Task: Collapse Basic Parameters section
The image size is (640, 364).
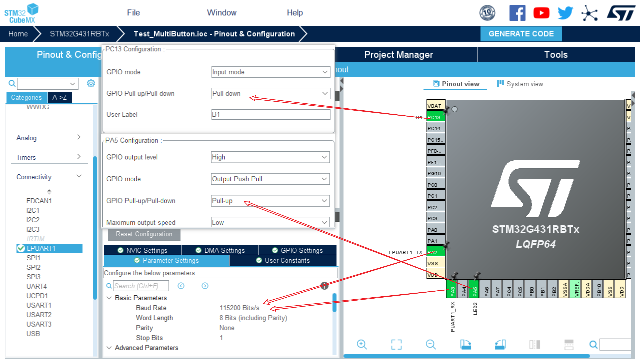Action: coord(109,298)
